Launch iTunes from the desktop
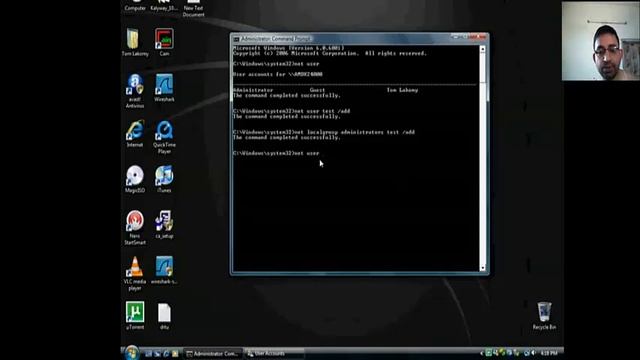The height and width of the screenshot is (360, 640). [x=164, y=179]
